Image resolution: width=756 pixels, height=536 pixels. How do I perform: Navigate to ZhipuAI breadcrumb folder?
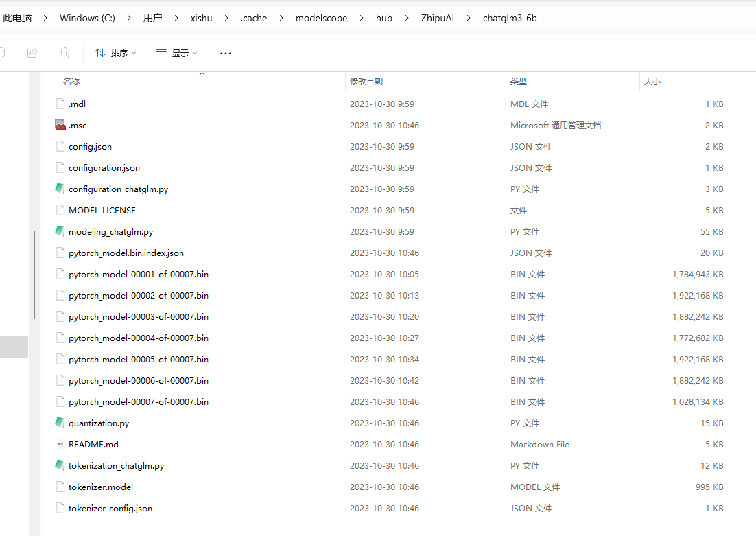[x=437, y=18]
